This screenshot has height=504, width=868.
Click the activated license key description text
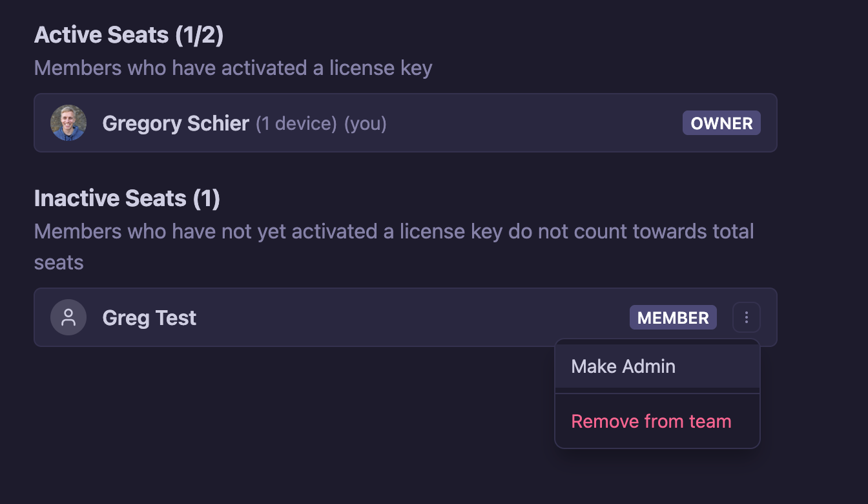233,68
